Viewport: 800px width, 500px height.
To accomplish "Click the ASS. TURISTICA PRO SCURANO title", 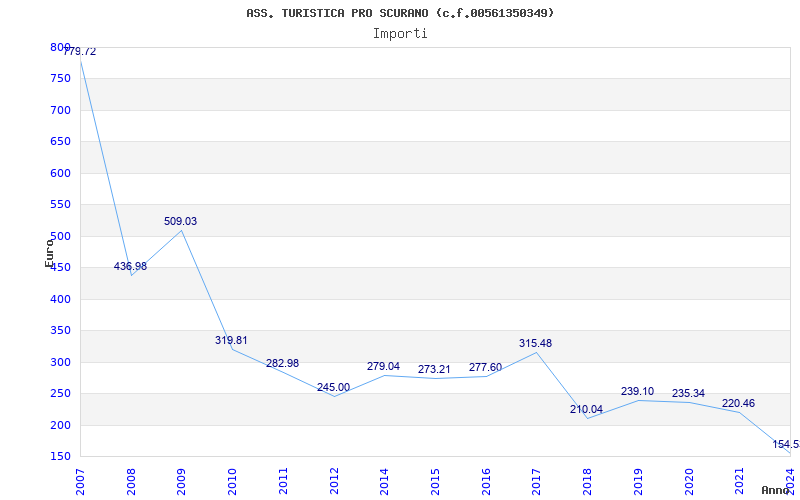I will click(x=400, y=13).
